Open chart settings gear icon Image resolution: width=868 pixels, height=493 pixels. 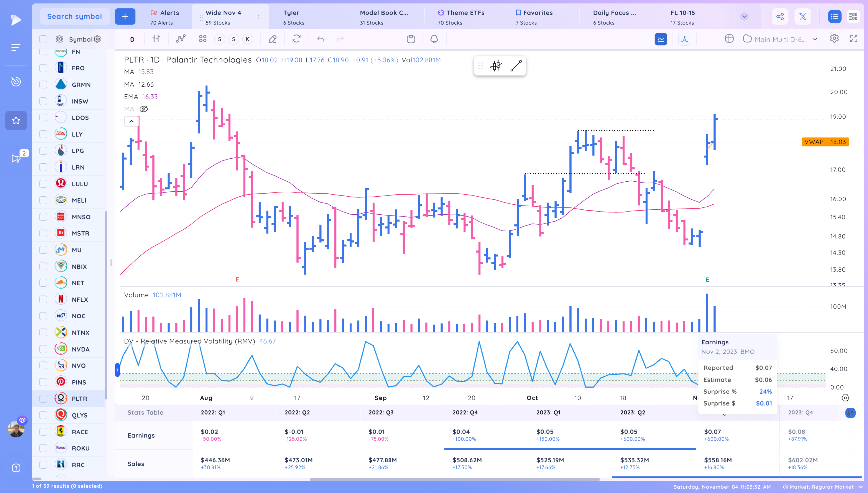point(834,39)
